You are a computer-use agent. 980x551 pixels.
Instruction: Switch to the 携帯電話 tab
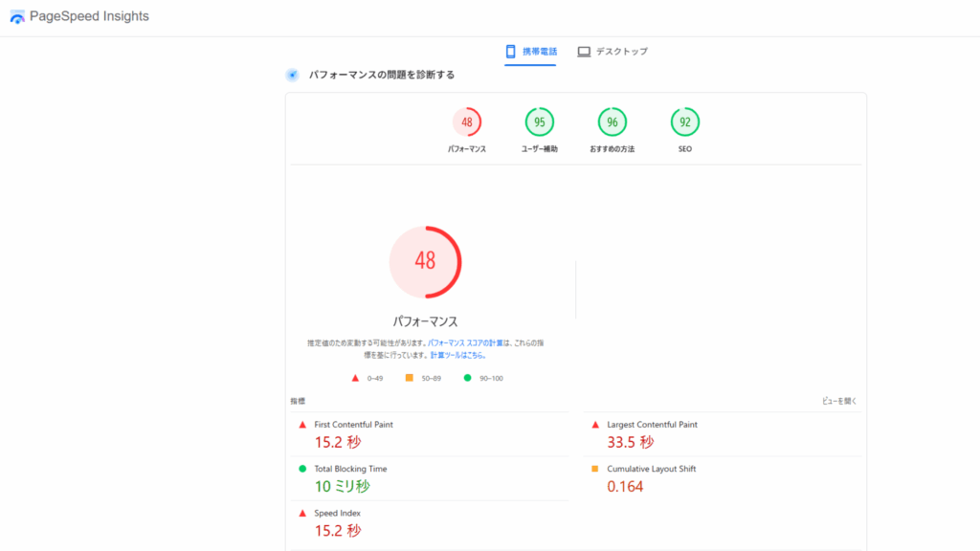pos(531,52)
